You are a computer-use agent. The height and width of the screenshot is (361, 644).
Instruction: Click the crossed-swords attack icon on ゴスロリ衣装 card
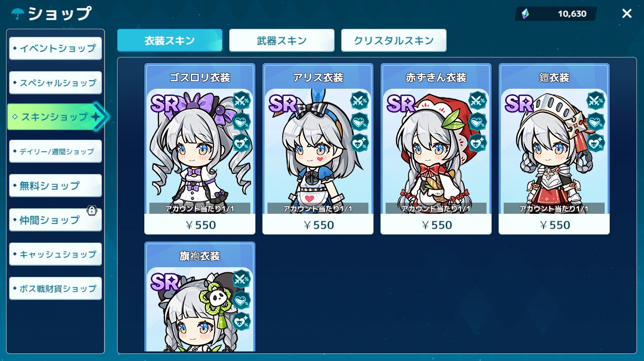point(242,100)
